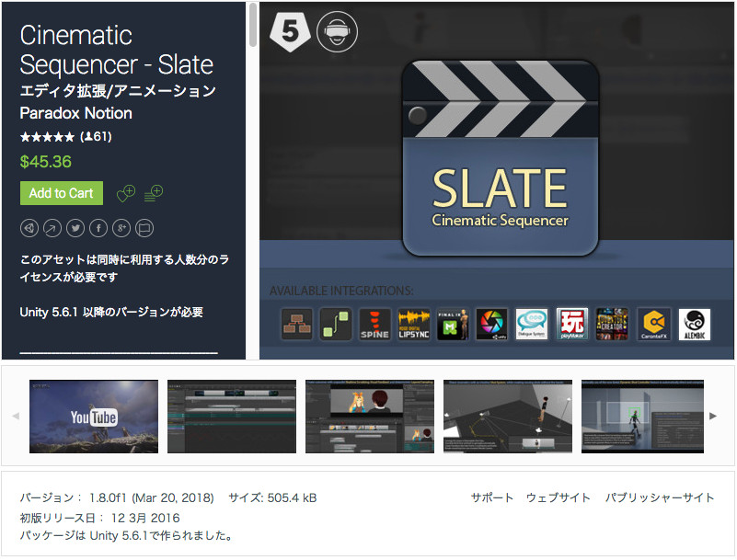Image resolution: width=737 pixels, height=560 pixels.
Task: Open the timeline editor screenshot thumbnail
Action: pos(232,417)
